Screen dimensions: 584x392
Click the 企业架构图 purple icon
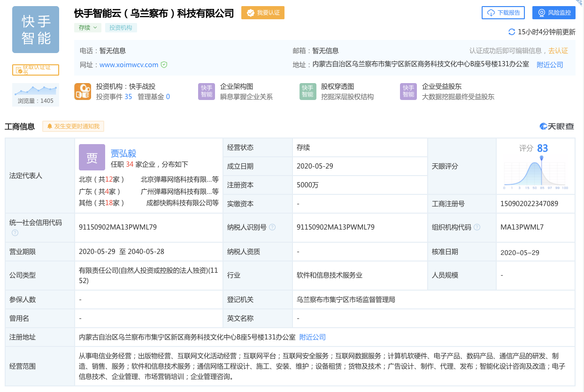[x=207, y=92]
